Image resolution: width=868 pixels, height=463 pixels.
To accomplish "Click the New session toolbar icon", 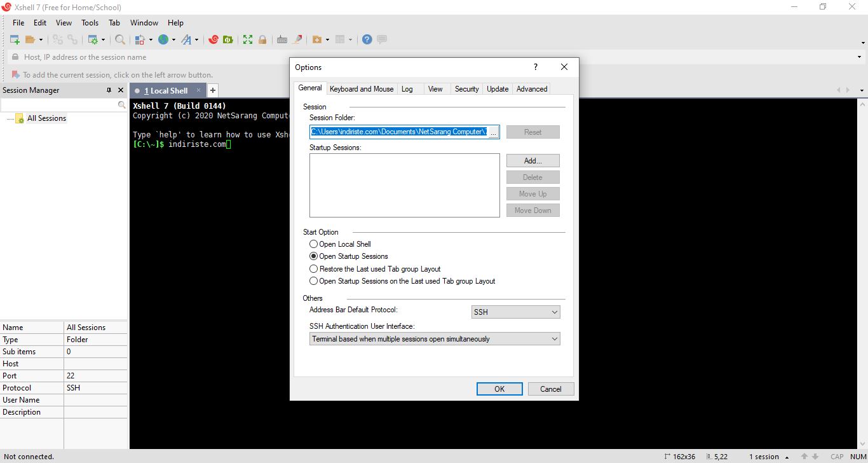I will (15, 39).
